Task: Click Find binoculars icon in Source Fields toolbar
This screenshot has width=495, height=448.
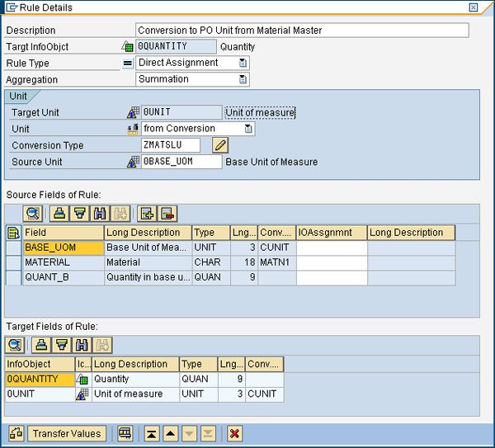Action: pyautogui.click(x=100, y=214)
